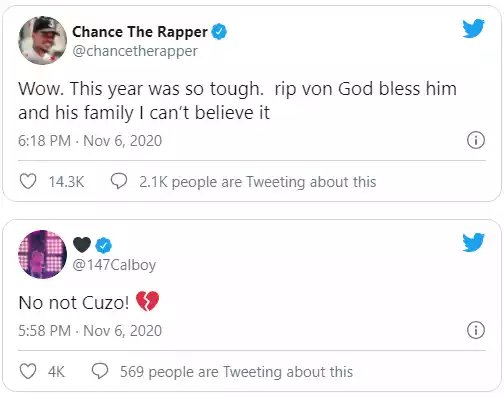
Task: Click the reply bubble icon beside 2.1K people
Action: pos(119,182)
